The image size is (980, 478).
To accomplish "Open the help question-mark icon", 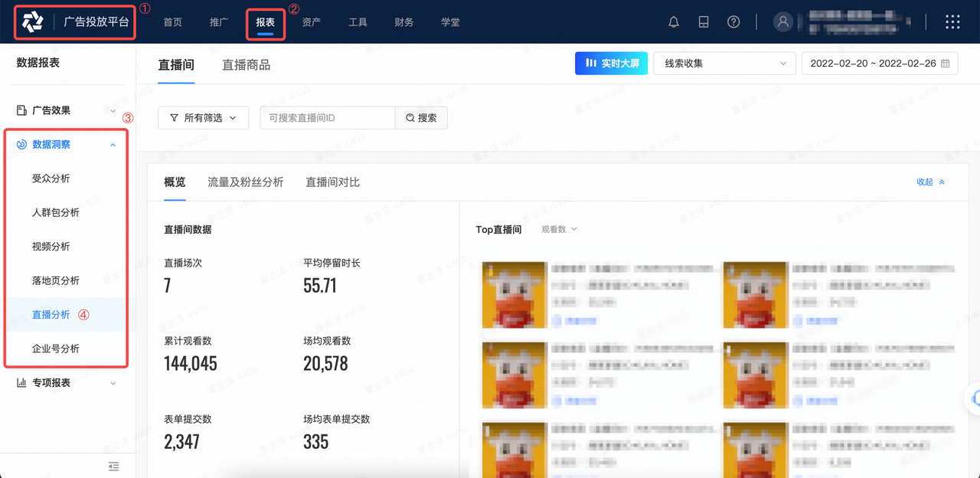I will (x=733, y=21).
